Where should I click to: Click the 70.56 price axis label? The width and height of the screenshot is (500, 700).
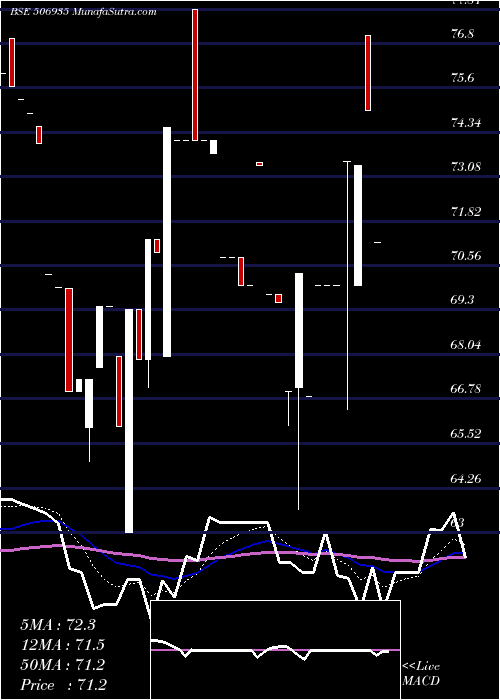click(x=467, y=256)
